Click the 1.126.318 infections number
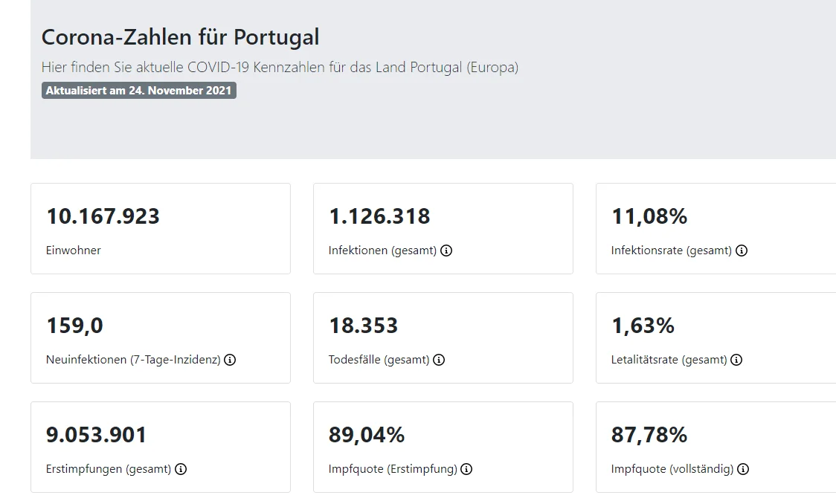This screenshot has width=836, height=504. tap(379, 216)
